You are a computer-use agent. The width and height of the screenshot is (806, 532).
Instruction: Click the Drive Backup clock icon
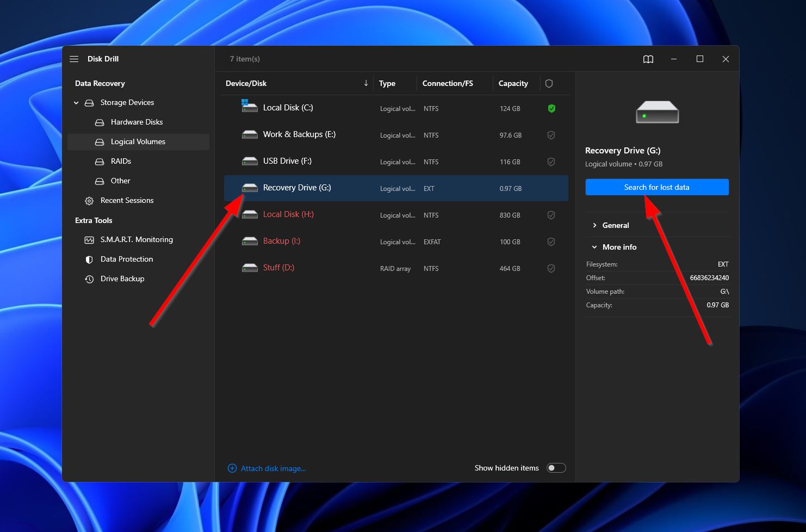pos(89,279)
